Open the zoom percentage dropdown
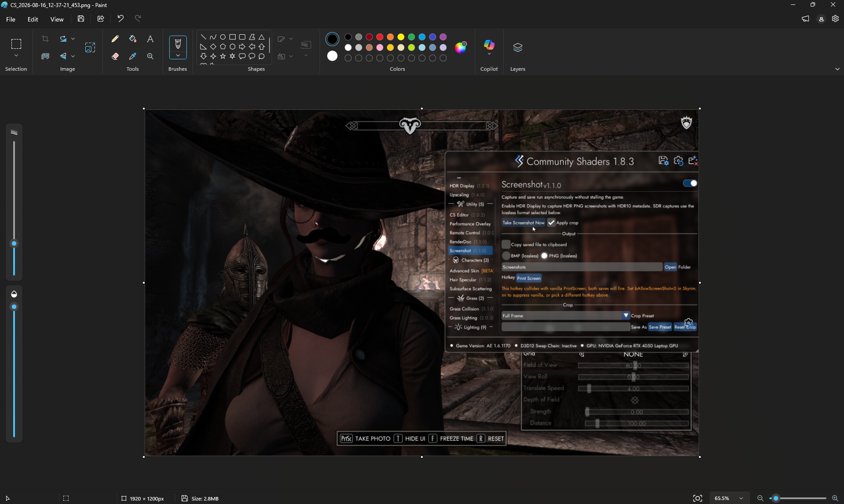Image resolution: width=844 pixels, height=504 pixels. (741, 498)
